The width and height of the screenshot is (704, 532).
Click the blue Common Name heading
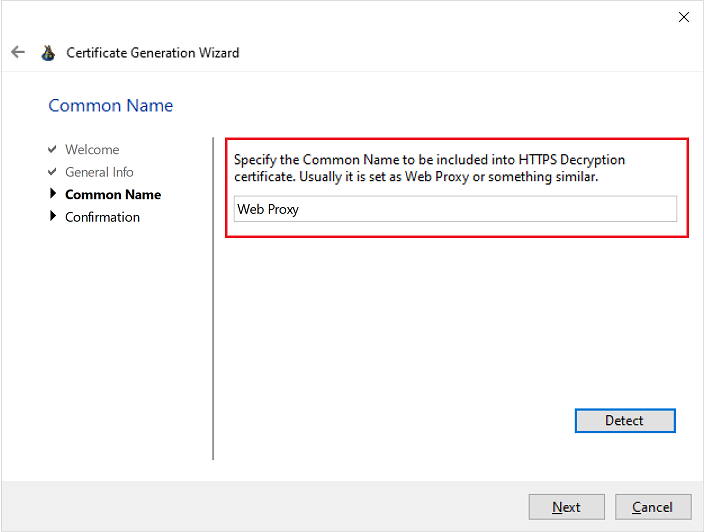tap(110, 106)
